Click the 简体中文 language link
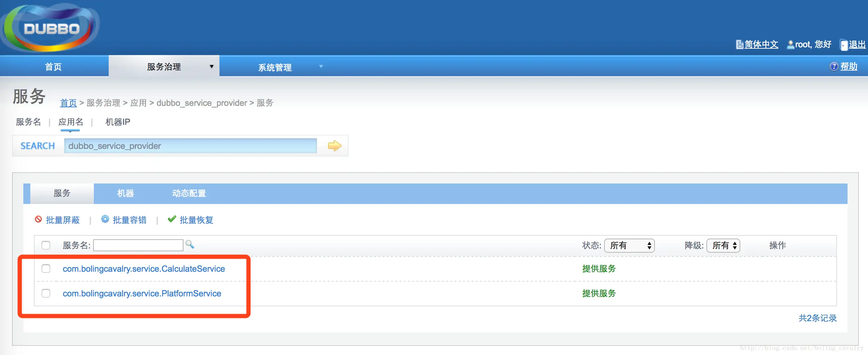This screenshot has width=868, height=355. click(761, 44)
